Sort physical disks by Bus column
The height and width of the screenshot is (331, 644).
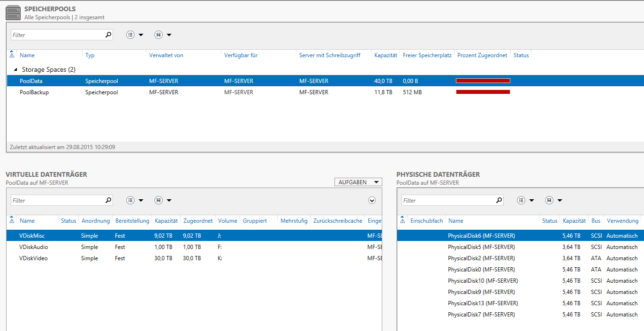(596, 221)
